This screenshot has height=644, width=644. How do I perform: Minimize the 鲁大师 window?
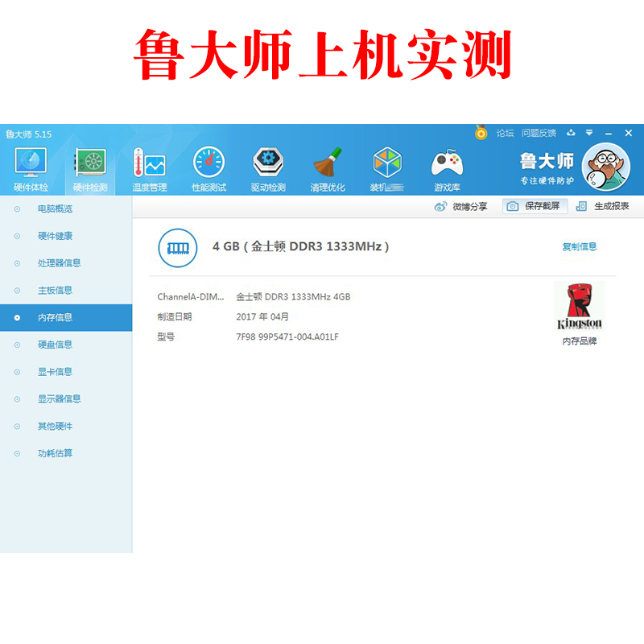609,134
